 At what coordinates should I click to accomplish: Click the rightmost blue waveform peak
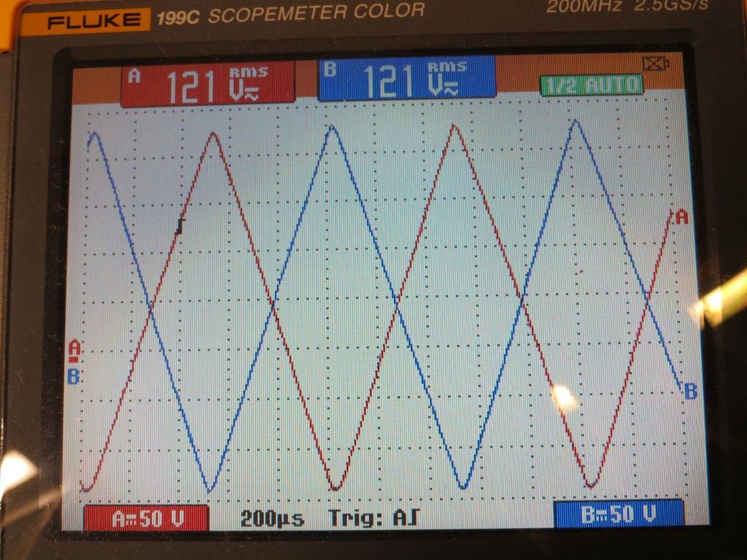[x=576, y=122]
